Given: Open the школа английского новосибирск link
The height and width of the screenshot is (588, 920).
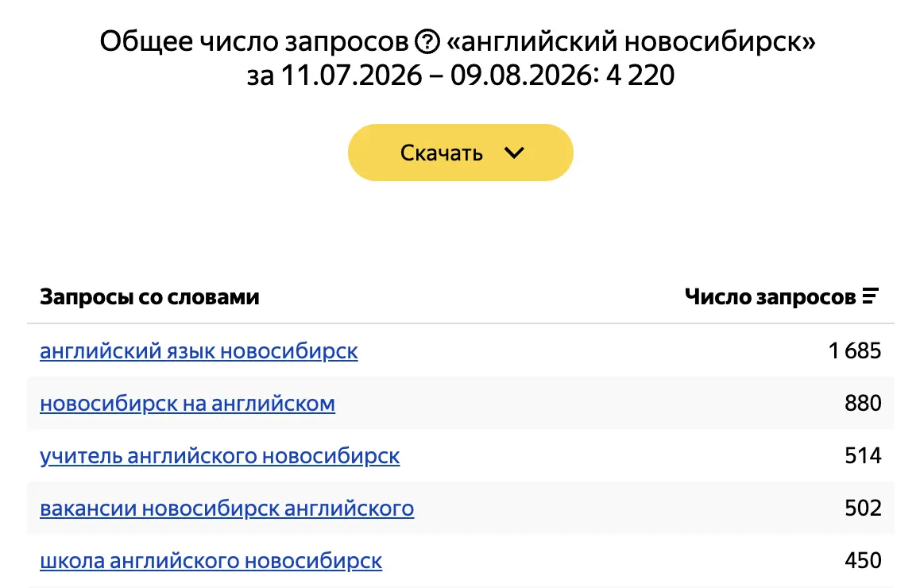Looking at the screenshot, I should 211,560.
